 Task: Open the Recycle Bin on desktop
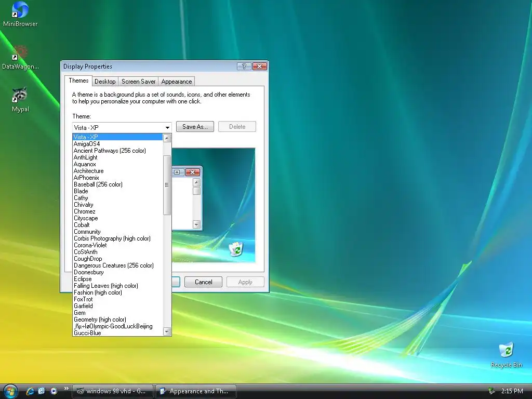[x=506, y=355]
